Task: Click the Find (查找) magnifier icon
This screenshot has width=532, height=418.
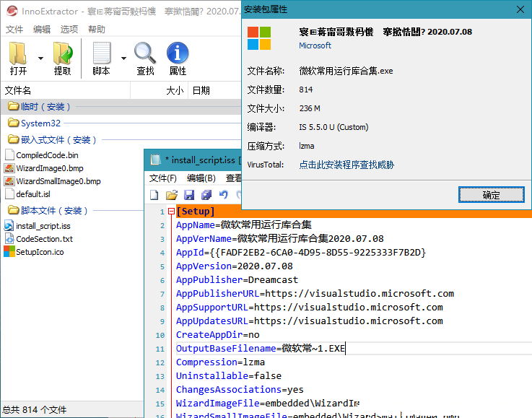Action: click(x=145, y=53)
